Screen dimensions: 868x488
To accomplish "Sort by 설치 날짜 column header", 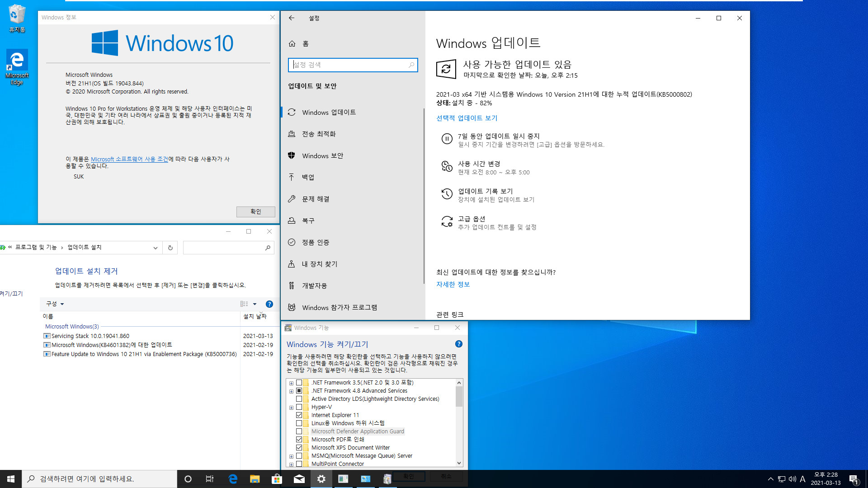I will (255, 316).
